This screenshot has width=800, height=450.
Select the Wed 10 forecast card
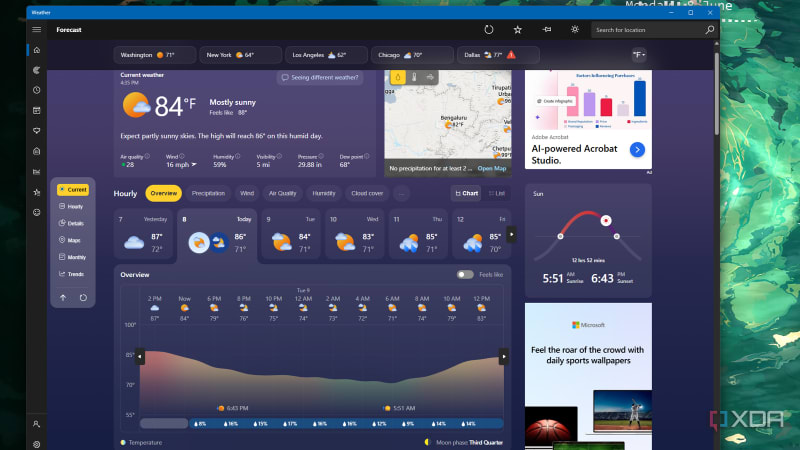tap(354, 235)
